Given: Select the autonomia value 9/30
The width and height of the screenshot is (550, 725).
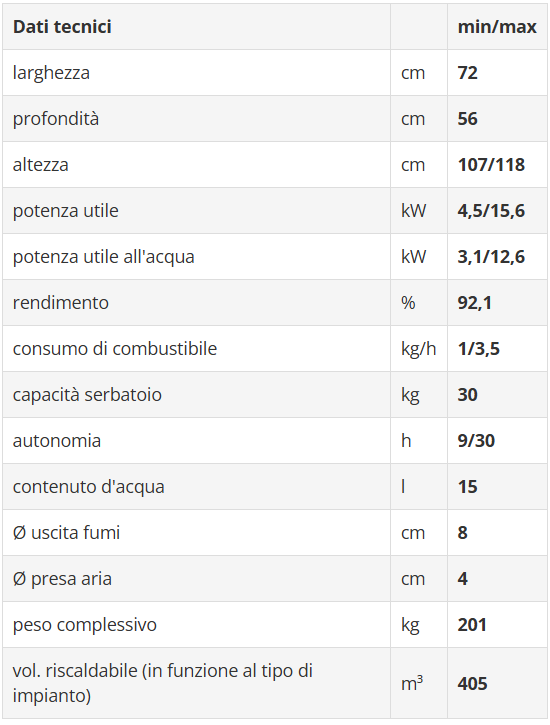Looking at the screenshot, I should [476, 441].
